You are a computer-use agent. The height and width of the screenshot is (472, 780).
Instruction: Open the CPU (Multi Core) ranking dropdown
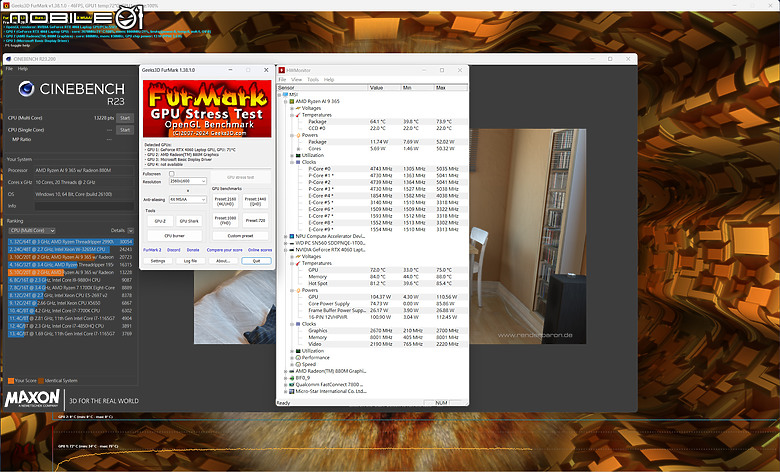point(32,231)
